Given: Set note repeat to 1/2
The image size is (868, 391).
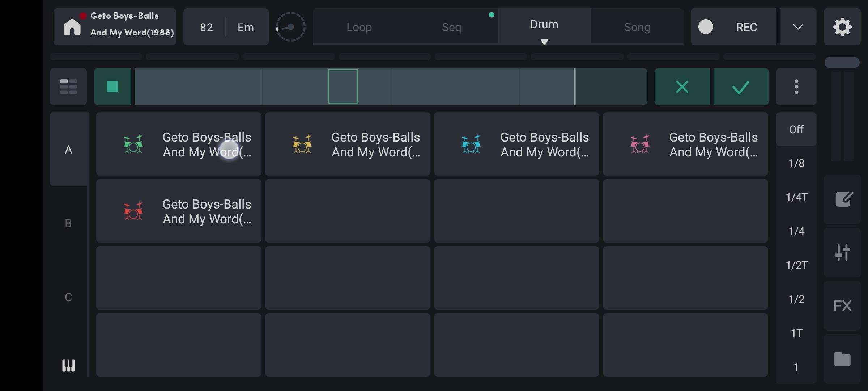Looking at the screenshot, I should click(796, 299).
